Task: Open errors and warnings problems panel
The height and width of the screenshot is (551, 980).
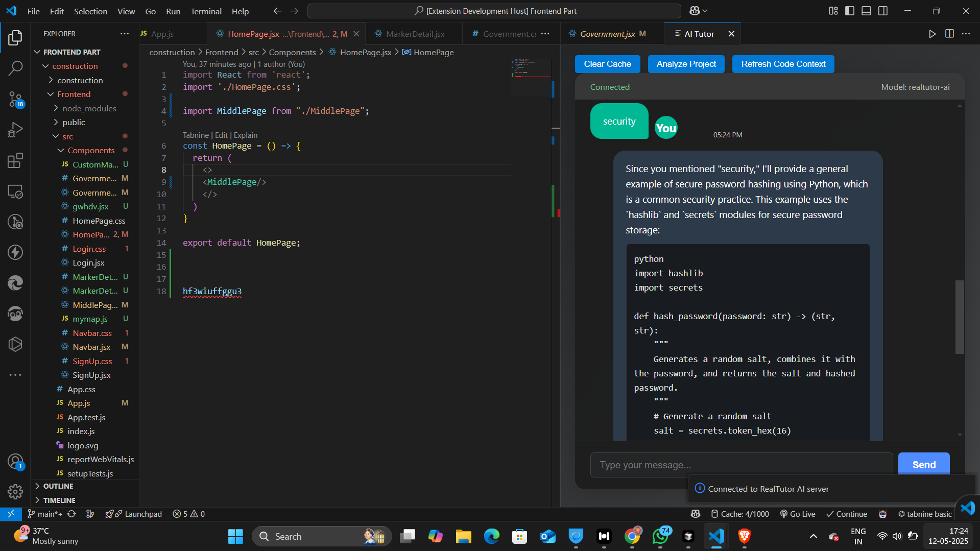Action: tap(188, 514)
